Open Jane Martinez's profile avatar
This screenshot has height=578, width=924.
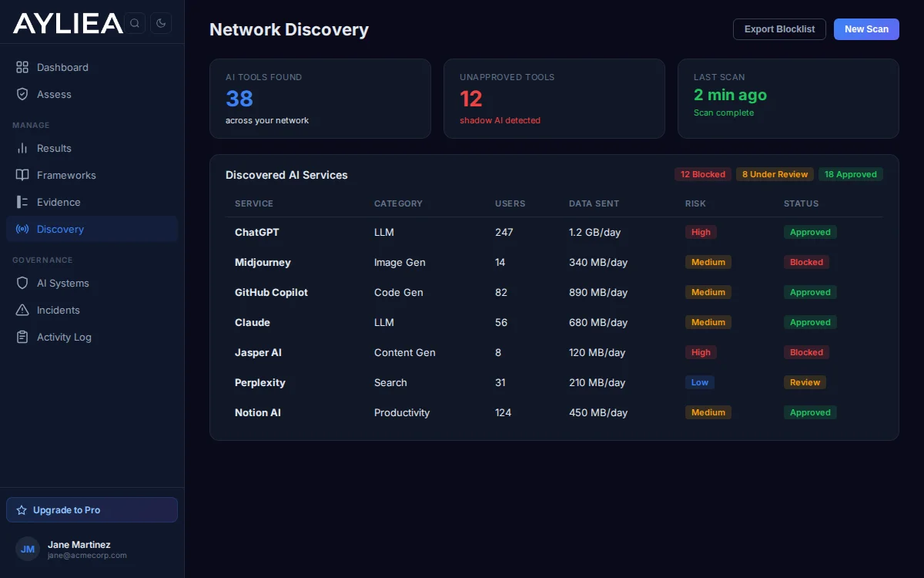[27, 549]
